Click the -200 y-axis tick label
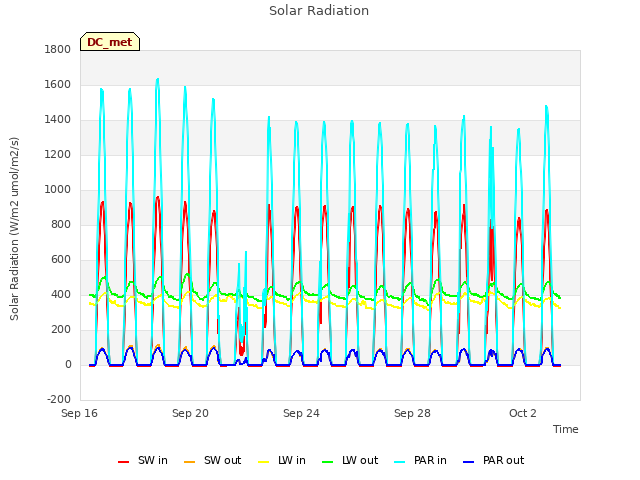 [59, 399]
